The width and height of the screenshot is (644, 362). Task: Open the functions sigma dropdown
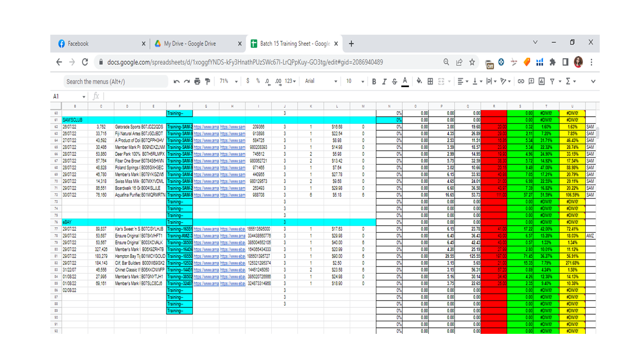point(571,81)
